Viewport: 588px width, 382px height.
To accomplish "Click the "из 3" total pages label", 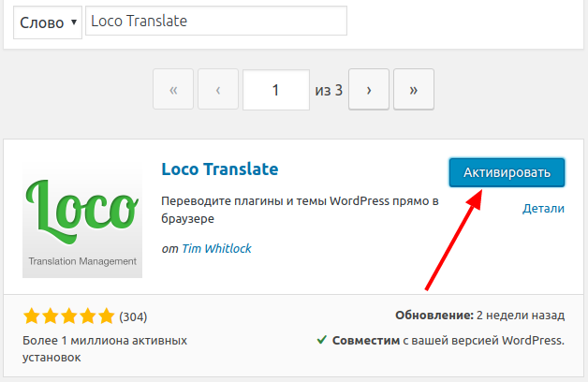I will tap(329, 91).
